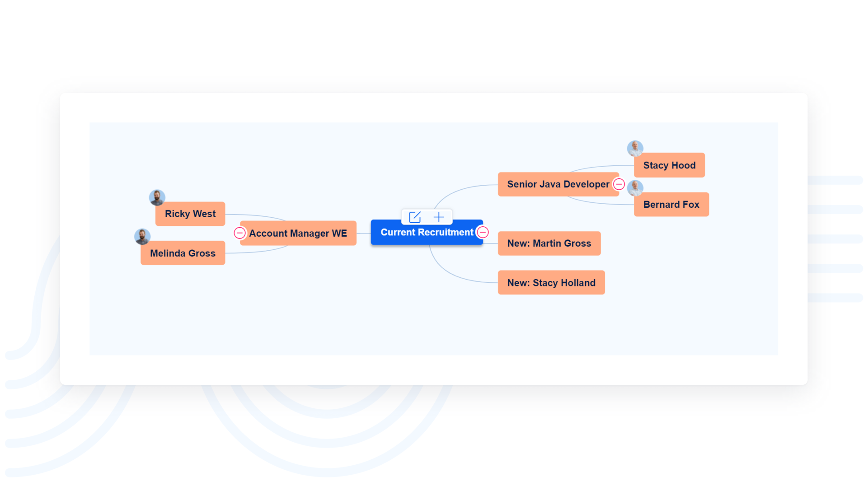Image resolution: width=868 pixels, height=486 pixels.
Task: Select the Ricky West node
Action: click(190, 214)
